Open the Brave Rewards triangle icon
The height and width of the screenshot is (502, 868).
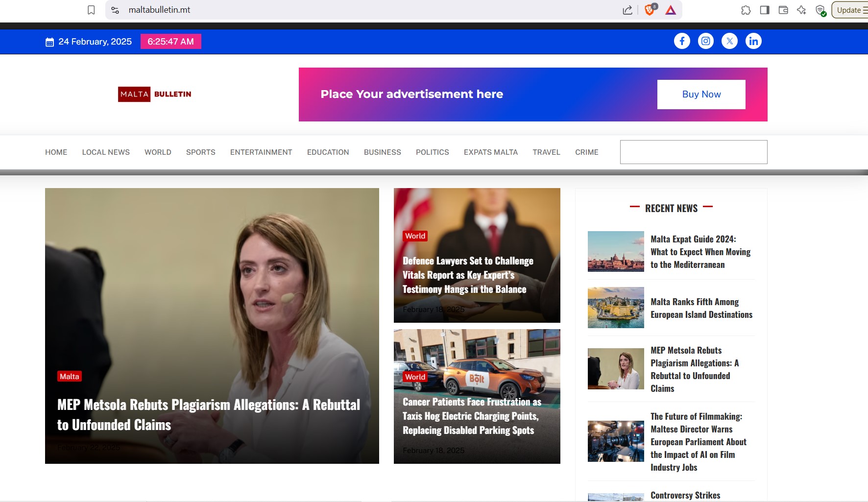click(x=671, y=10)
